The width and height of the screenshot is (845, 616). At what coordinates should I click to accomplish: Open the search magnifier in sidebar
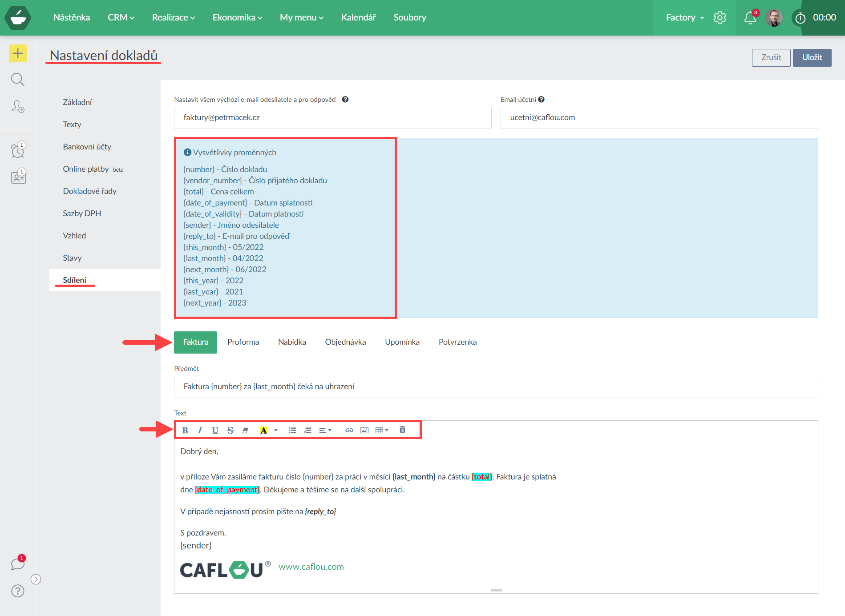pos(18,80)
